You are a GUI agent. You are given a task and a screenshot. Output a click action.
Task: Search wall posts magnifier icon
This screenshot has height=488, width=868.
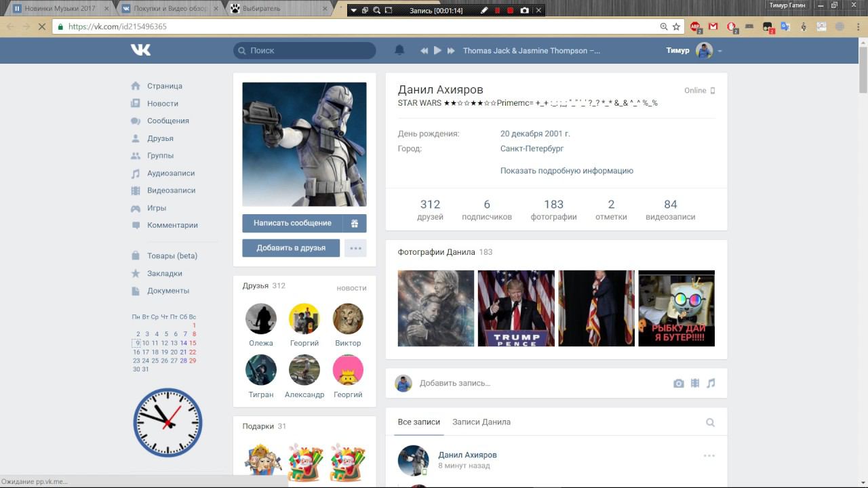710,423
